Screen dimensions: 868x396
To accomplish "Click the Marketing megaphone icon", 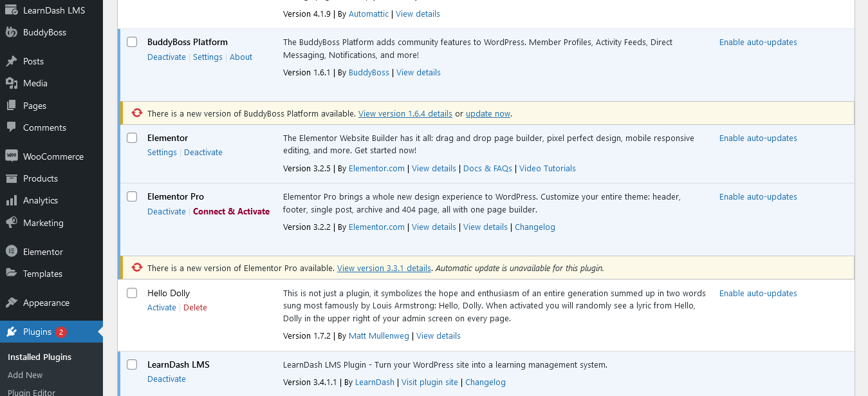I will point(12,223).
